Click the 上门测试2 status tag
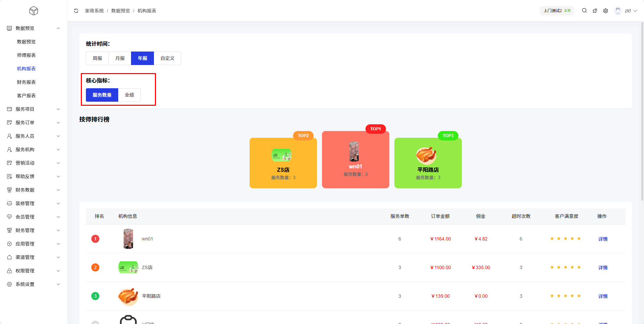The image size is (644, 324). click(557, 11)
